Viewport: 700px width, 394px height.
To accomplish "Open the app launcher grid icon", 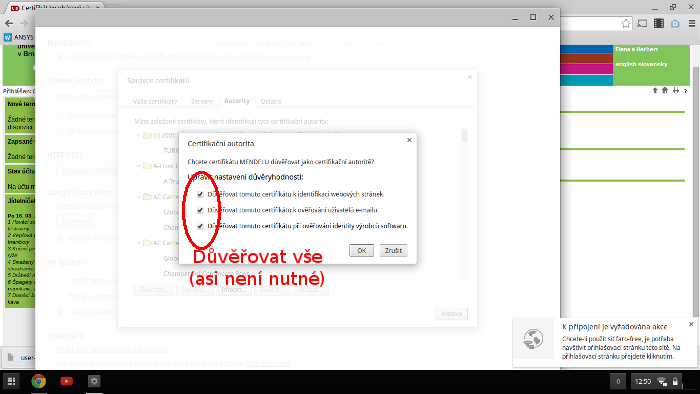I will tap(12, 381).
